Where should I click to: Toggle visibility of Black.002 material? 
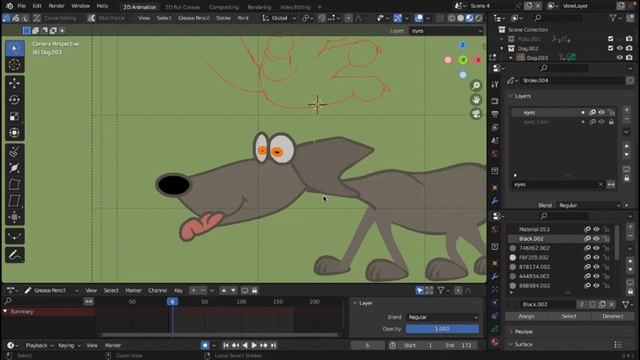pyautogui.click(x=596, y=239)
